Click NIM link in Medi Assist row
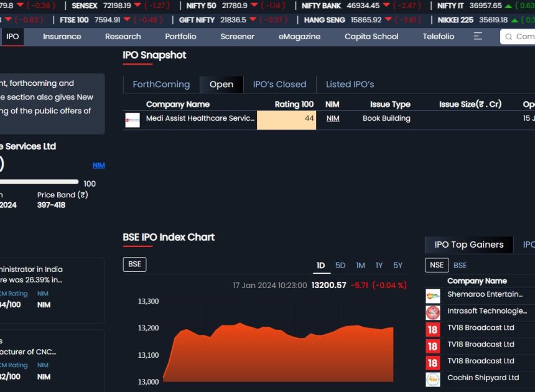This screenshot has width=535, height=392. [x=333, y=118]
